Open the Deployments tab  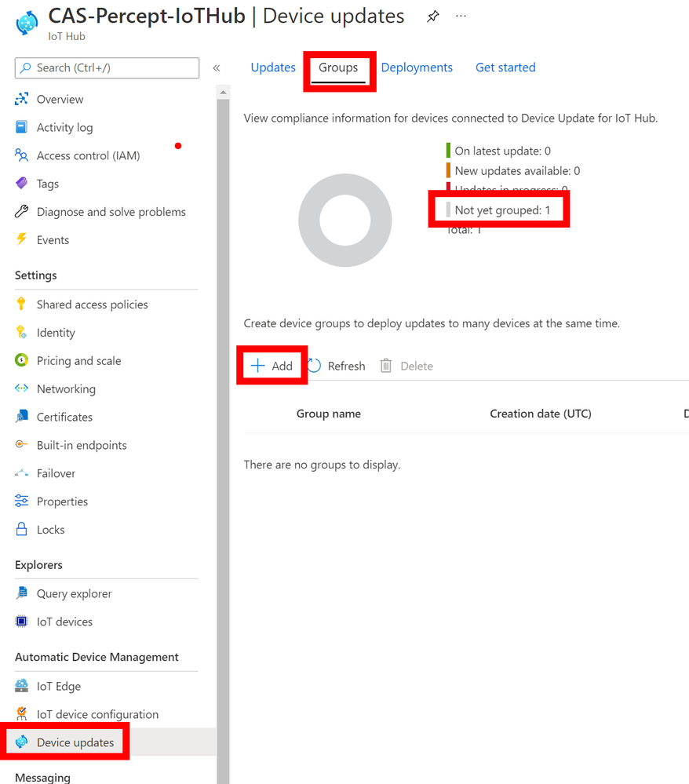(x=417, y=67)
